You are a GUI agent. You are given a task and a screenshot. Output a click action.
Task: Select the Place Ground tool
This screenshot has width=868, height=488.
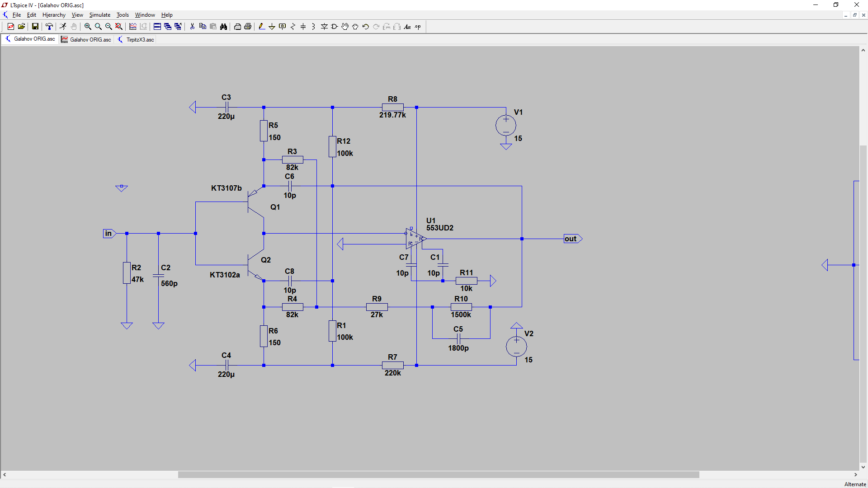coord(272,27)
